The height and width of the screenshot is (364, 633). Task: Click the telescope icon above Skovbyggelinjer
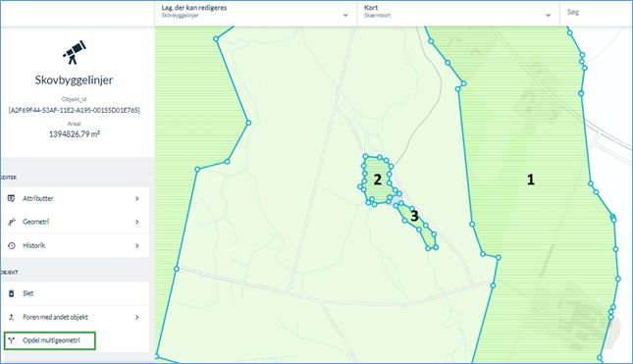[x=75, y=52]
